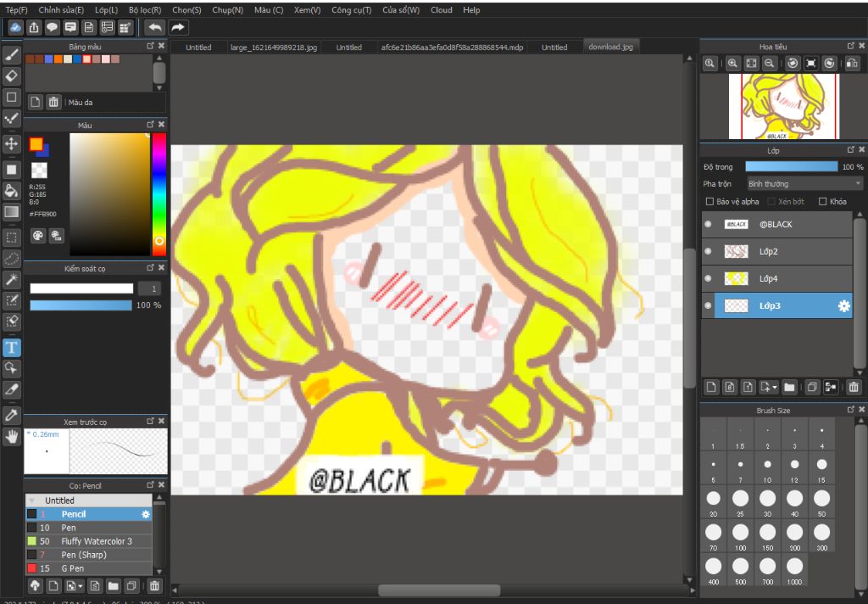The image size is (868, 604).
Task: Select the Eyedropper tool
Action: [x=12, y=415]
